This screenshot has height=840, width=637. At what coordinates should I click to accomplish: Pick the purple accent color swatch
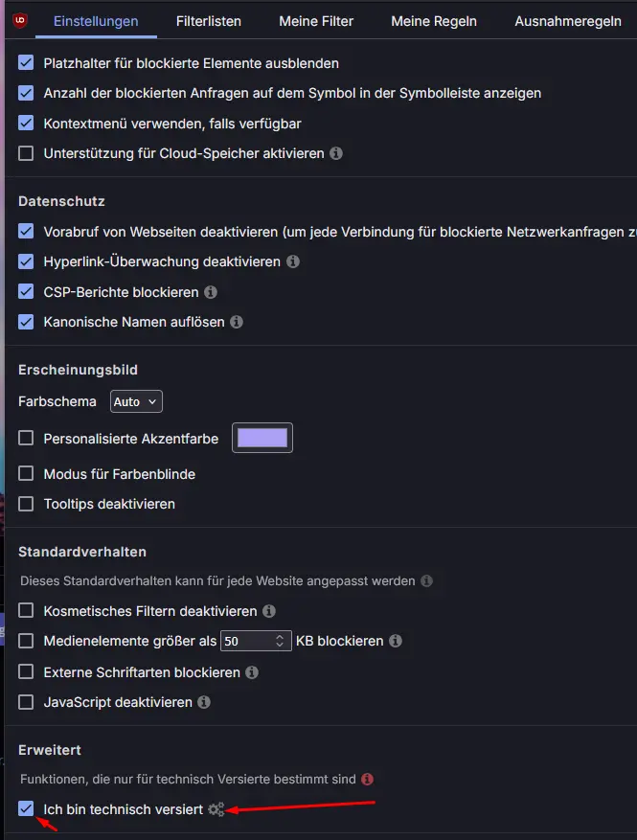click(x=262, y=438)
